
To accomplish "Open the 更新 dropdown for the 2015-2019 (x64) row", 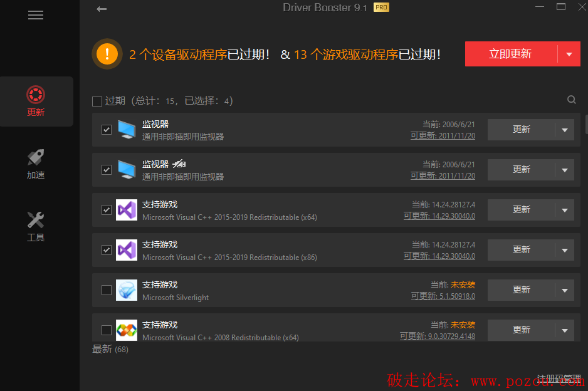I will 565,210.
